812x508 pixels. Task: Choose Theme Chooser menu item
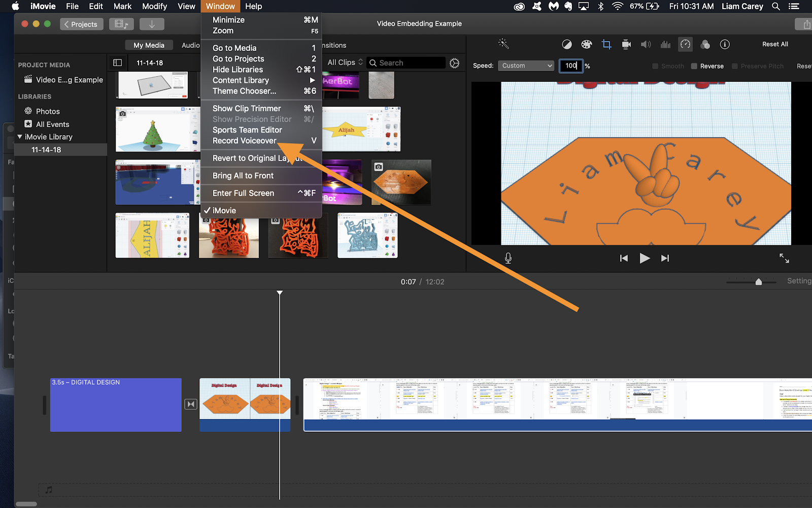[261, 91]
